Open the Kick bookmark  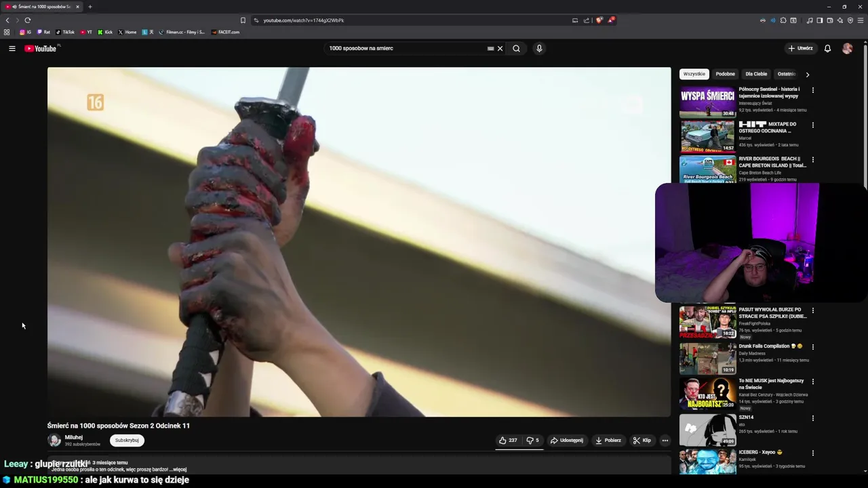point(105,32)
